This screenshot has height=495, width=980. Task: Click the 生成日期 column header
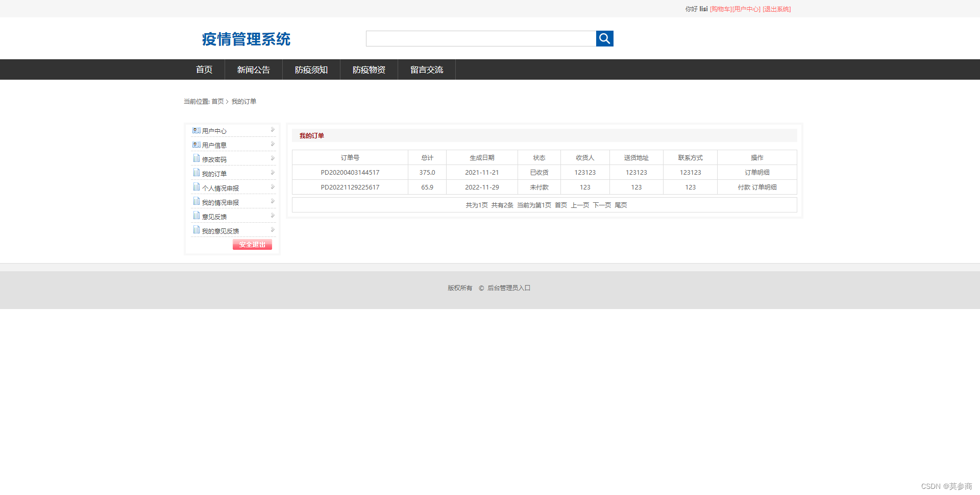click(482, 158)
